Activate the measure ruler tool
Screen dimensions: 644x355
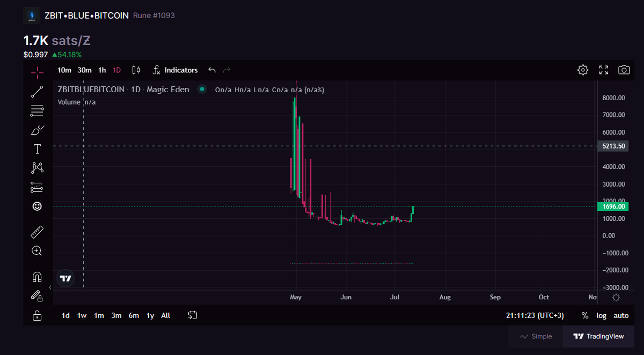pyautogui.click(x=37, y=232)
